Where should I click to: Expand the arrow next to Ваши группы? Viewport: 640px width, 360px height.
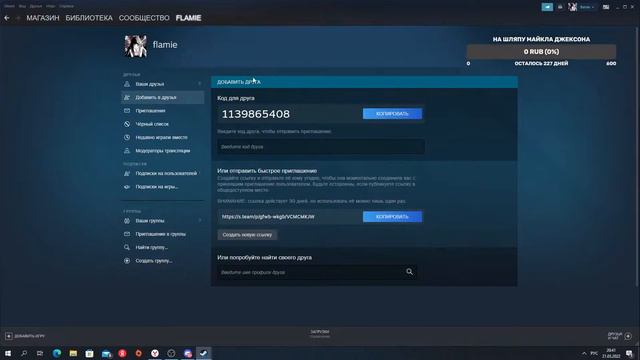pos(200,220)
